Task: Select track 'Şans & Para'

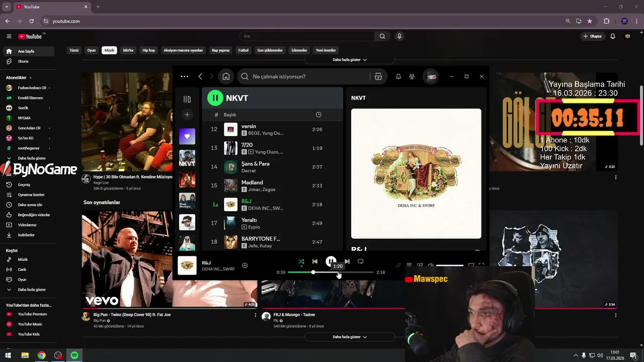Action: pos(272,167)
